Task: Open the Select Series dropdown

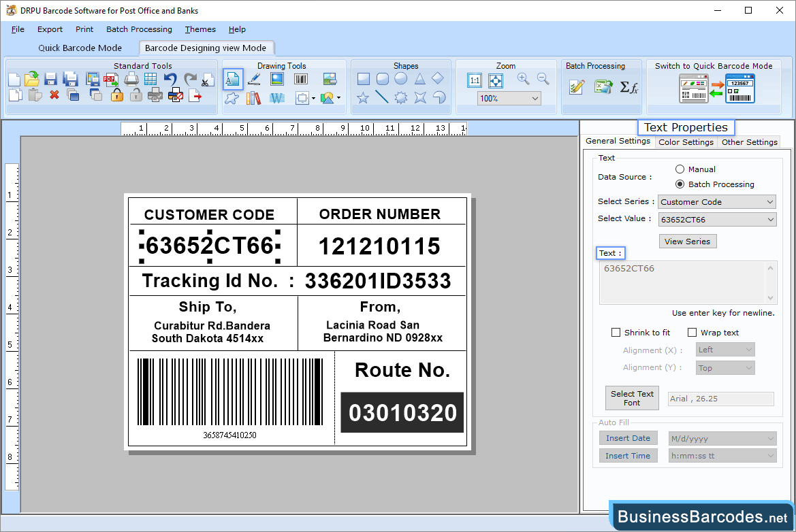Action: point(717,202)
